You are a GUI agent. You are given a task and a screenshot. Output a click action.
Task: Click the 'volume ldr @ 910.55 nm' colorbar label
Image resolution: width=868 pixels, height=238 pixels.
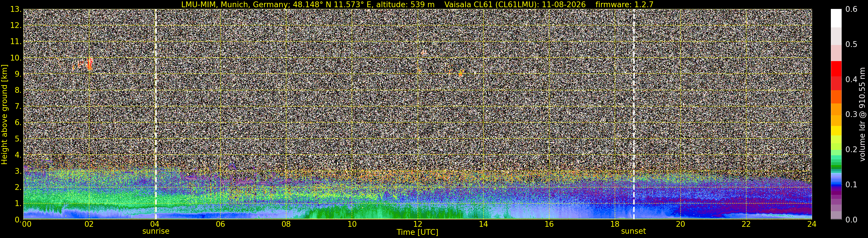tap(862, 114)
